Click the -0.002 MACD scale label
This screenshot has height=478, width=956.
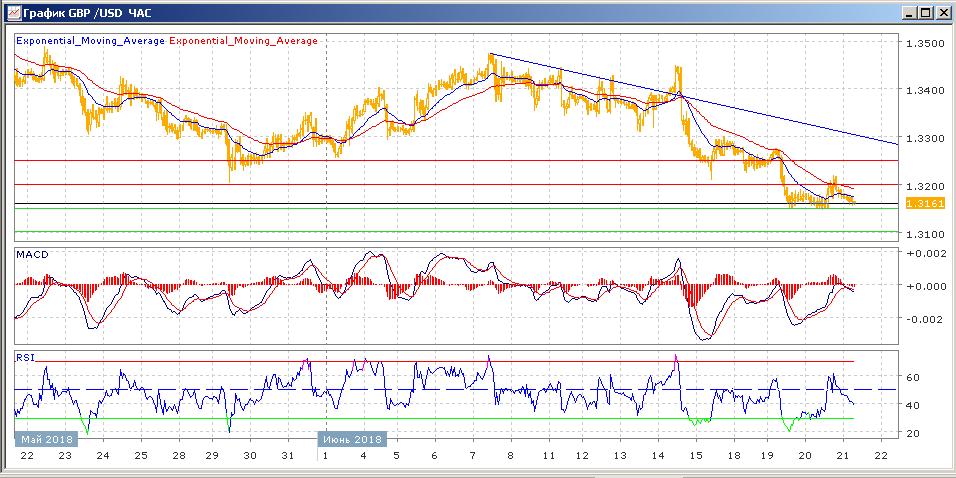[x=923, y=320]
